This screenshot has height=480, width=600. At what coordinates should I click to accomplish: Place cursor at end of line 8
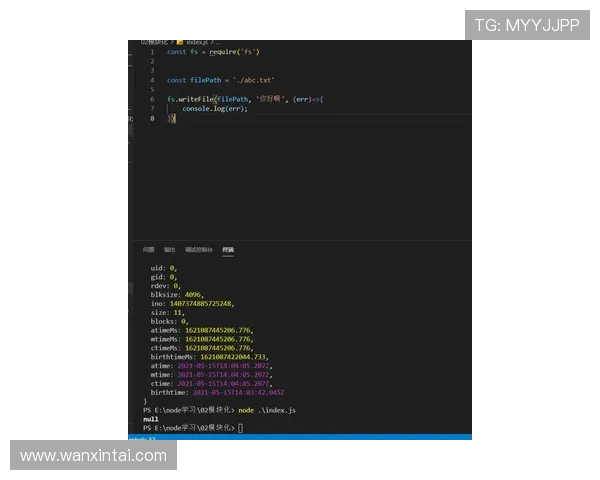[x=175, y=118]
